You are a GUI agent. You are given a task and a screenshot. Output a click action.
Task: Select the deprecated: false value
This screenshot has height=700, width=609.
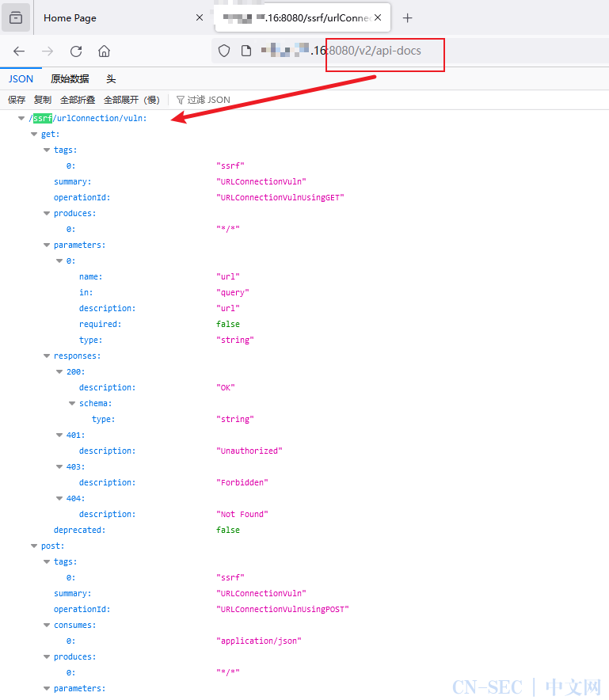[x=228, y=530]
